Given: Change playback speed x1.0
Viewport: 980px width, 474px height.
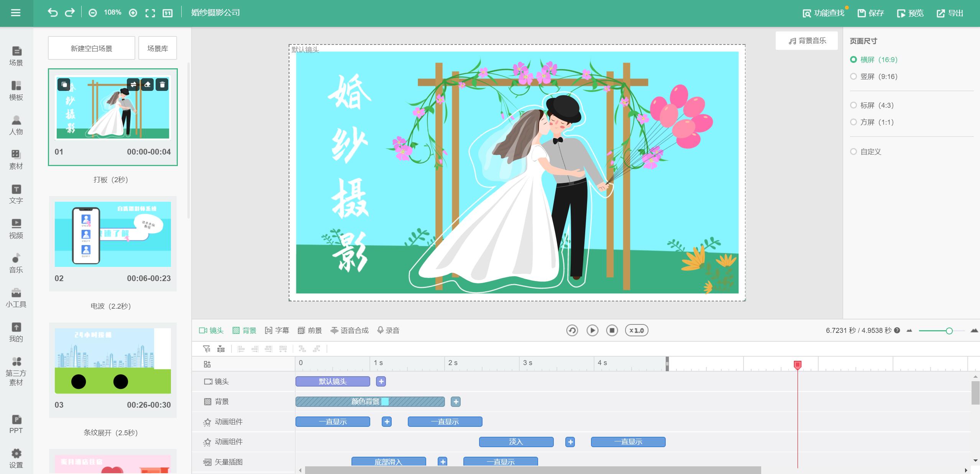Looking at the screenshot, I should point(637,330).
